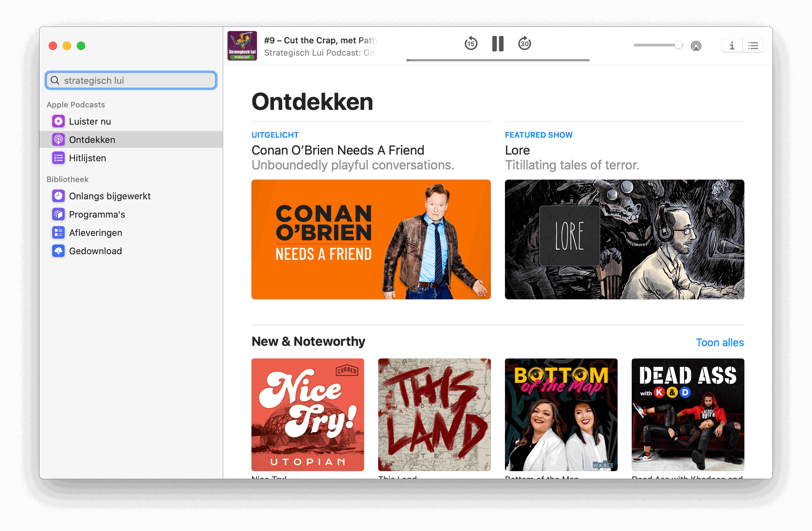Click the Lore banner artwork
This screenshot has height=531, width=812.
(624, 239)
